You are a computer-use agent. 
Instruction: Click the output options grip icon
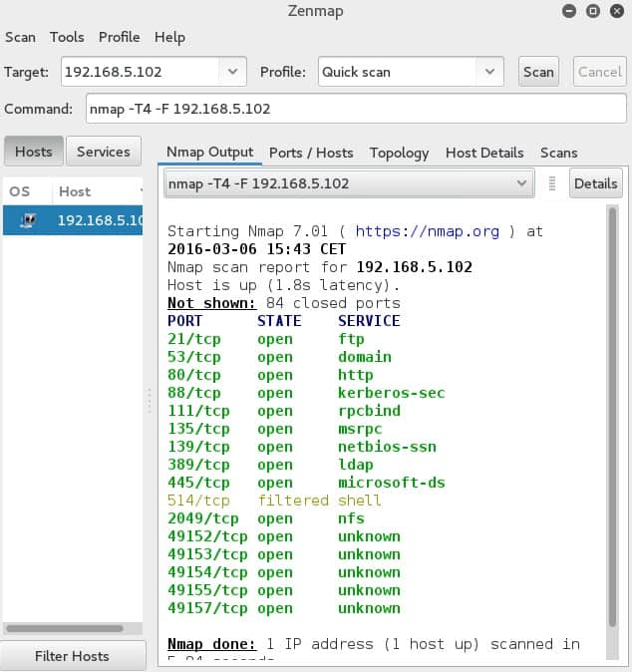[552, 183]
